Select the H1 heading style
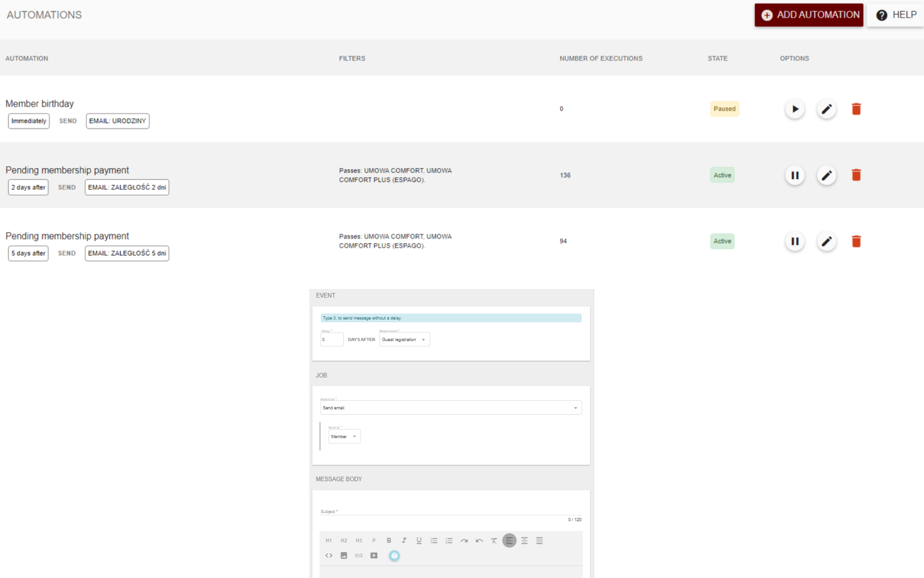Viewport: 924px width, 578px height. [x=329, y=540]
